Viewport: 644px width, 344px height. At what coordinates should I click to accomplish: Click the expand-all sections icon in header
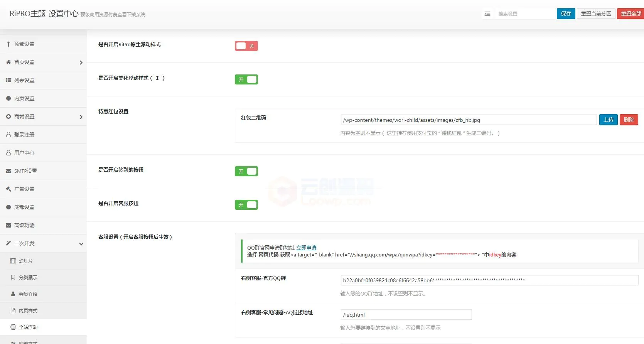tap(487, 13)
